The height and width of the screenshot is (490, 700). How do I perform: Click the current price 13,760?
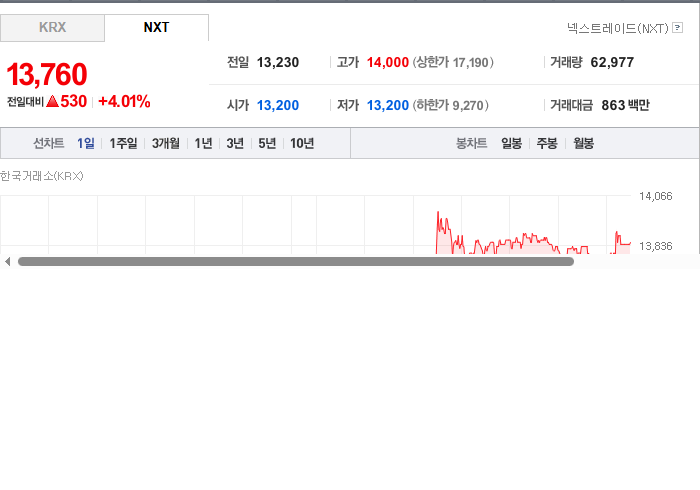(x=47, y=74)
